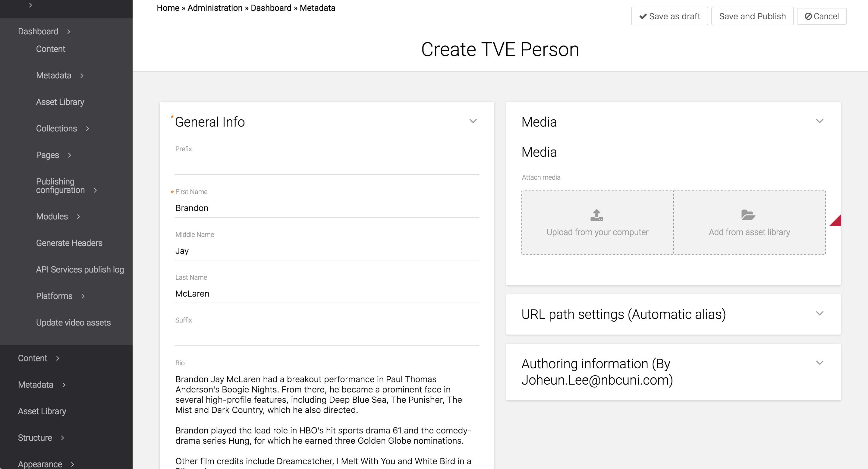This screenshot has width=868, height=469.
Task: Cancel creating the TVE Person
Action: 822,16
